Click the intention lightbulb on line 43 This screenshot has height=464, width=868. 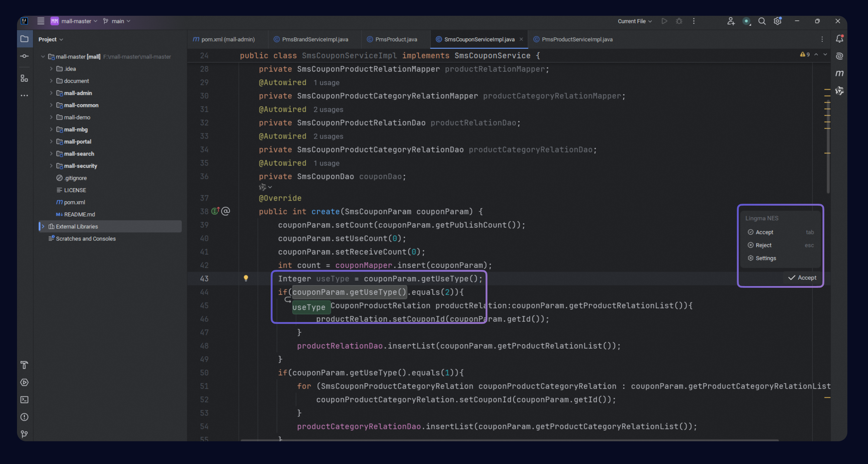(x=246, y=278)
